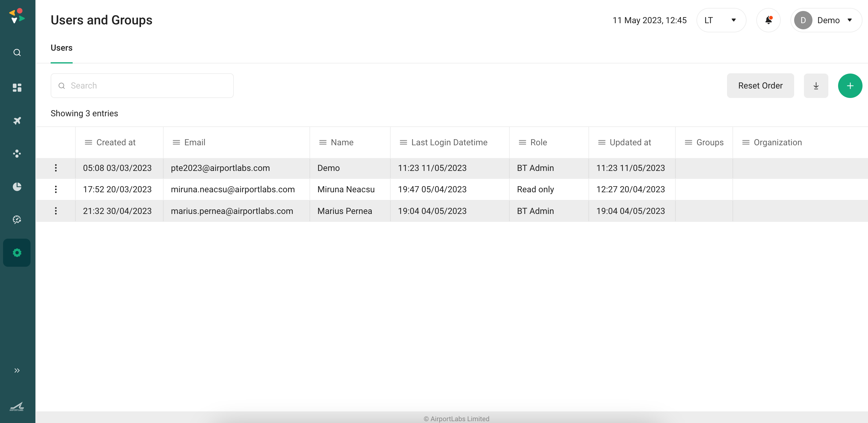Open row options for pte2023@airportlabs.com
The height and width of the screenshot is (423, 868).
coord(56,168)
